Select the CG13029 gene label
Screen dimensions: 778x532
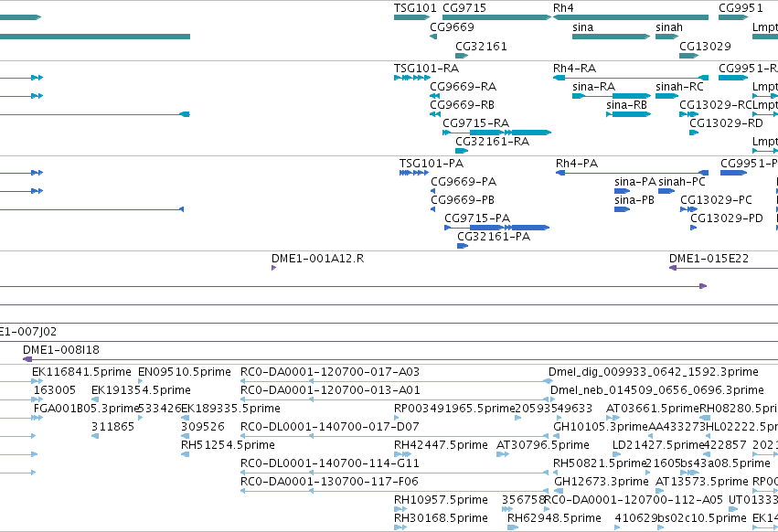click(705, 46)
